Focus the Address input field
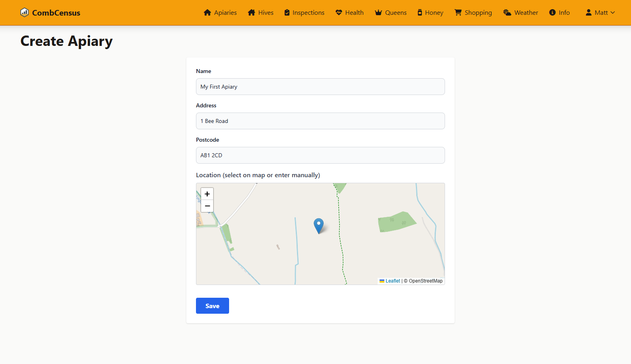Viewport: 631px width, 364px height. [x=320, y=121]
